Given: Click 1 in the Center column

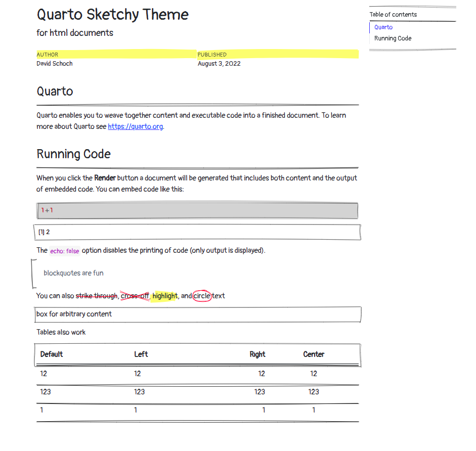Looking at the screenshot, I should click(314, 411).
